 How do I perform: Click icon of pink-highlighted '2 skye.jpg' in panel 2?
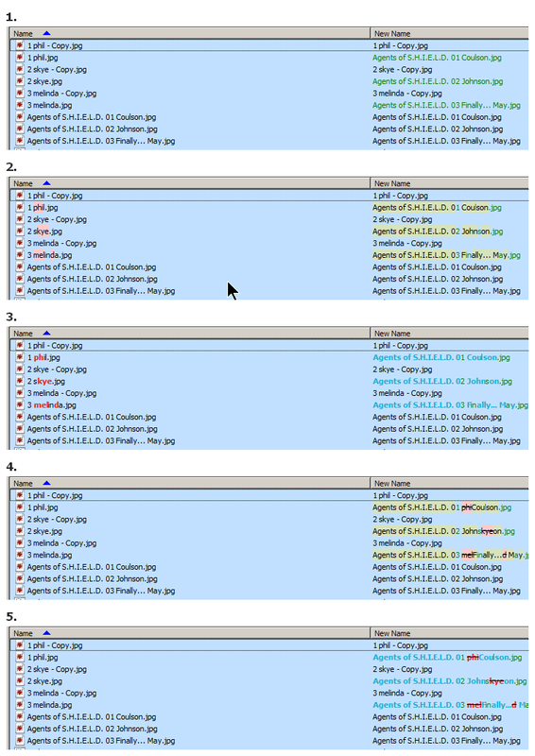[19, 232]
